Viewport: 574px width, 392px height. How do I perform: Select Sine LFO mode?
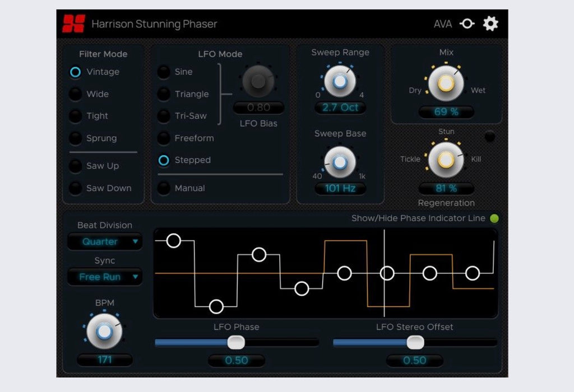click(x=164, y=72)
